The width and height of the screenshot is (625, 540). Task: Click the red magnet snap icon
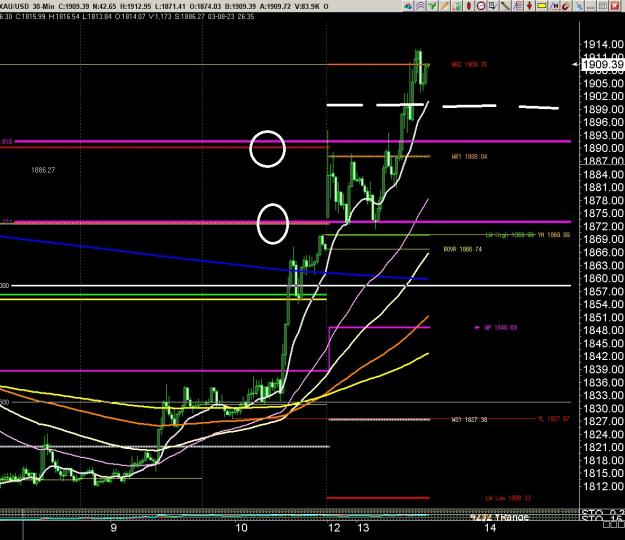tap(566, 6)
